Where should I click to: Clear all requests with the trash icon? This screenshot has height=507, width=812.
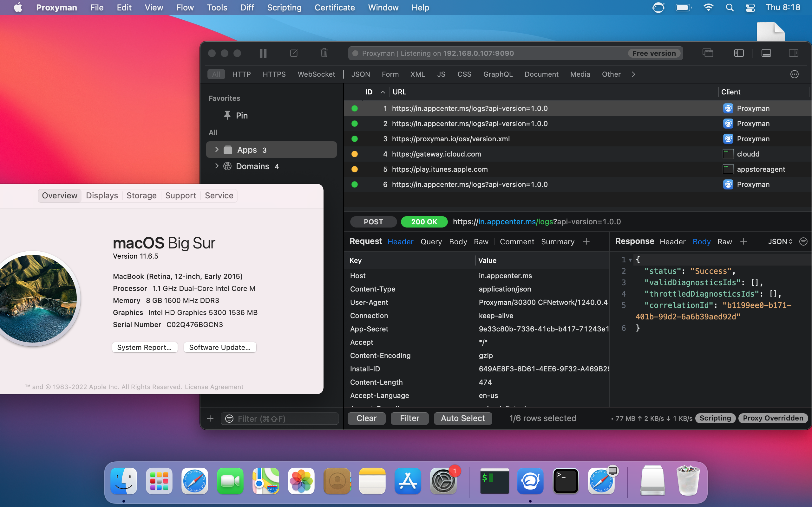point(323,53)
